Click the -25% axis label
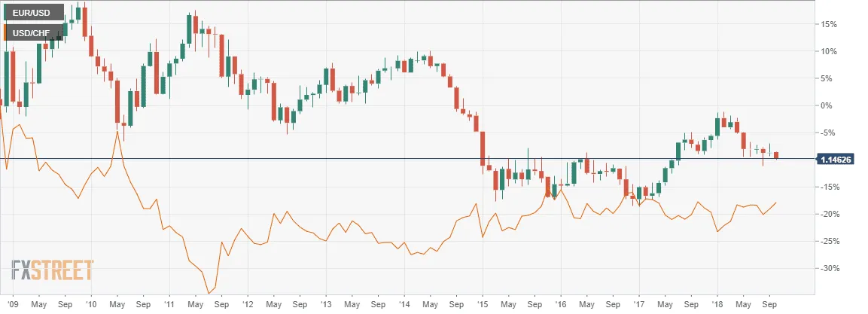Viewport: 868px width, 314px height. pyautogui.click(x=830, y=242)
